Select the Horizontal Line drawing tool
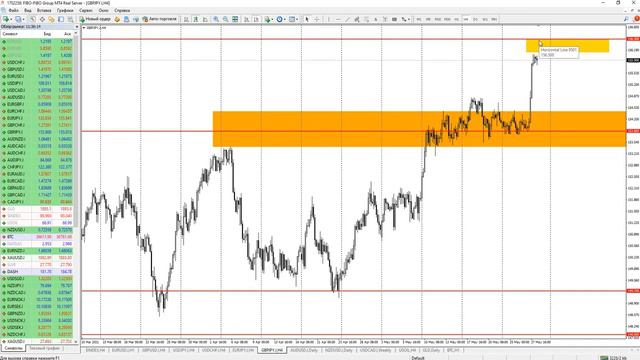Image resolution: width=640 pixels, height=360 pixels. pyautogui.click(x=338, y=19)
